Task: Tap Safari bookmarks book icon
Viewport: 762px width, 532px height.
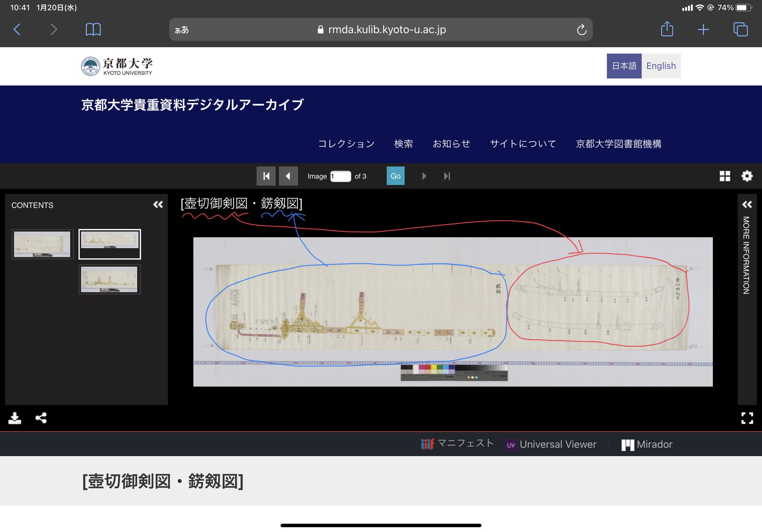Action: 93,29
